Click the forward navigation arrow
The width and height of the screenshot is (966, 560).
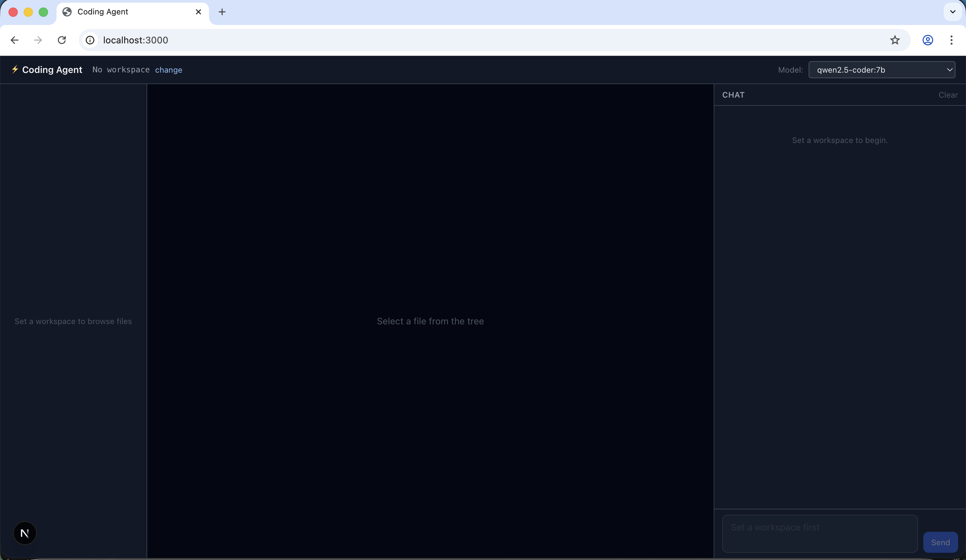[x=37, y=40]
